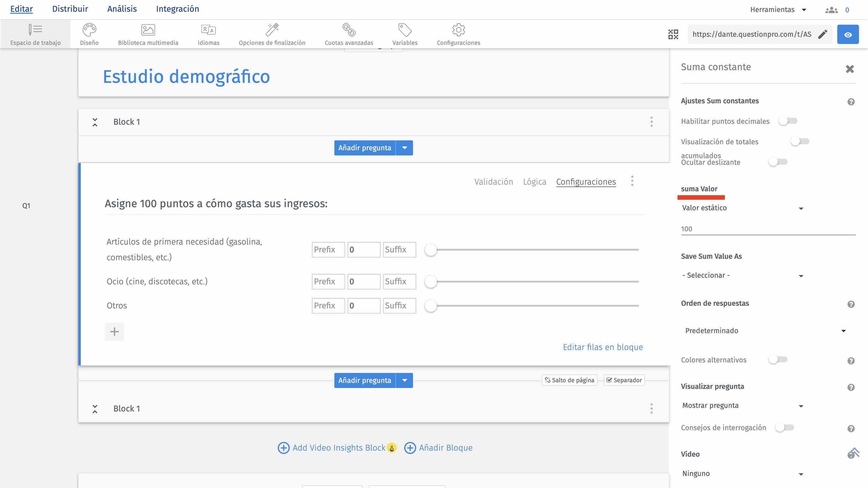The width and height of the screenshot is (868, 488).
Task: Switch to the Distribuir tab
Action: (70, 9)
